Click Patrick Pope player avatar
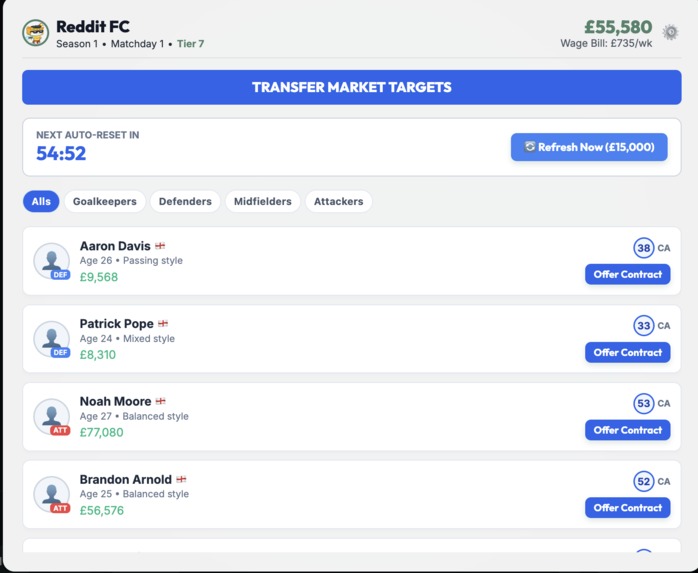Viewport: 698px width, 573px height. click(x=52, y=339)
